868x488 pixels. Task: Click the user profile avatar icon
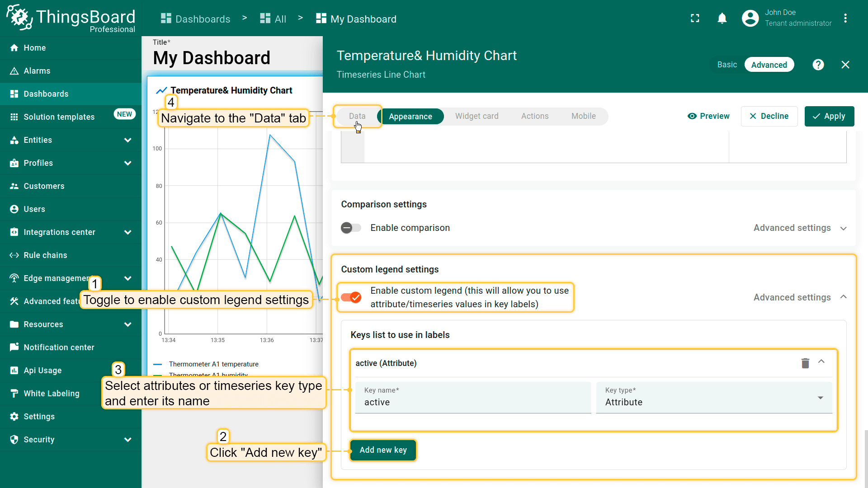point(750,19)
